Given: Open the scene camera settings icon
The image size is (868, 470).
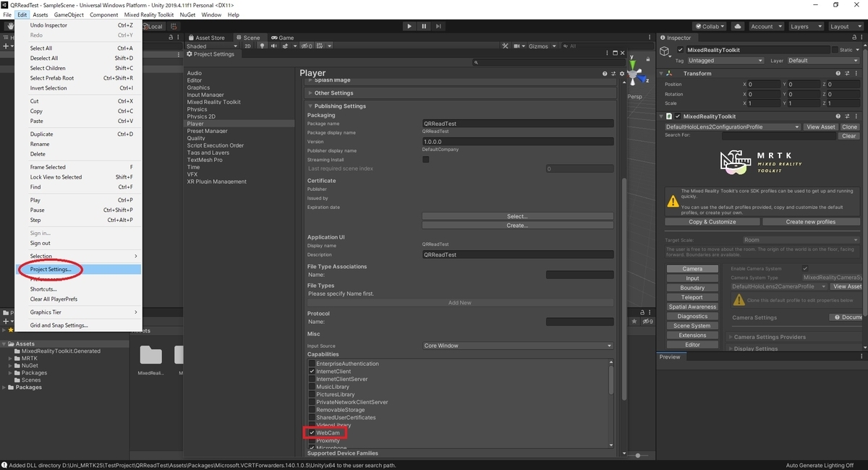Looking at the screenshot, I should pos(517,46).
